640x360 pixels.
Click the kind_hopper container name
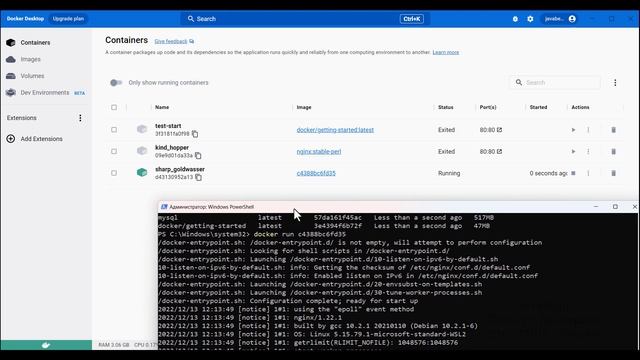(172, 147)
